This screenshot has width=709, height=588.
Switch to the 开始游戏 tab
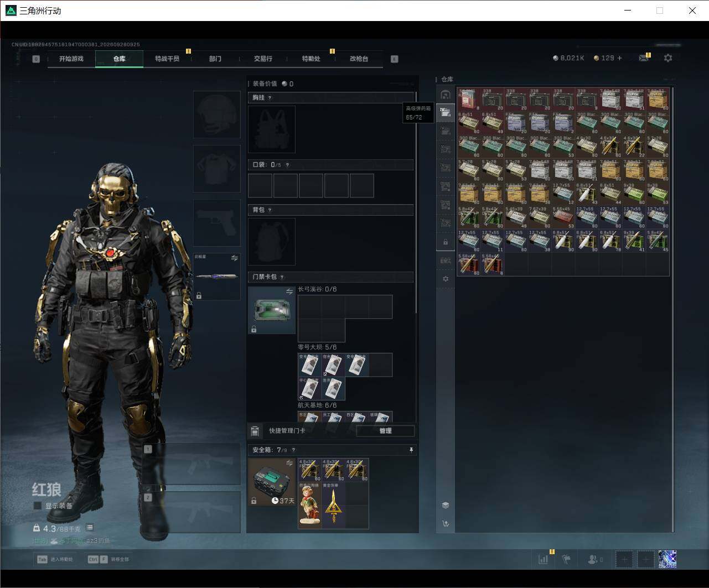71,59
